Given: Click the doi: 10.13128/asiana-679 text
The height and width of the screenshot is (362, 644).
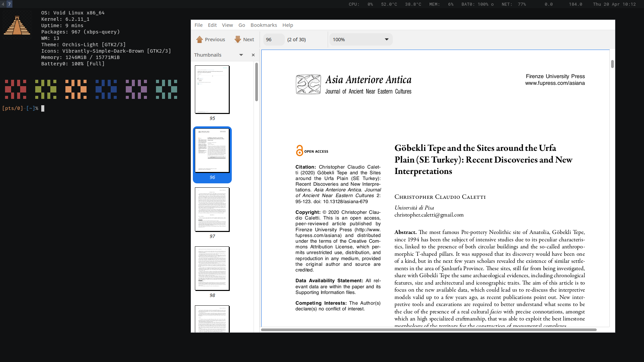Looking at the screenshot, I should pyautogui.click(x=341, y=202).
